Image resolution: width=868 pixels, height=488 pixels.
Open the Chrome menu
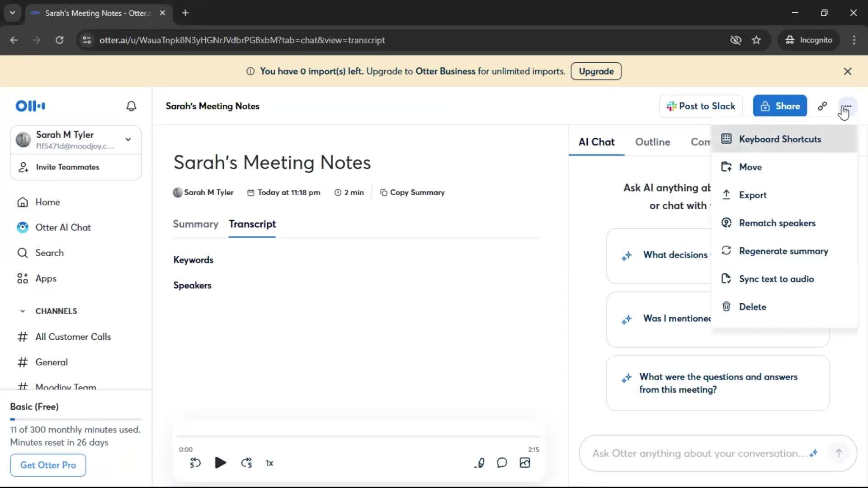pos(854,40)
